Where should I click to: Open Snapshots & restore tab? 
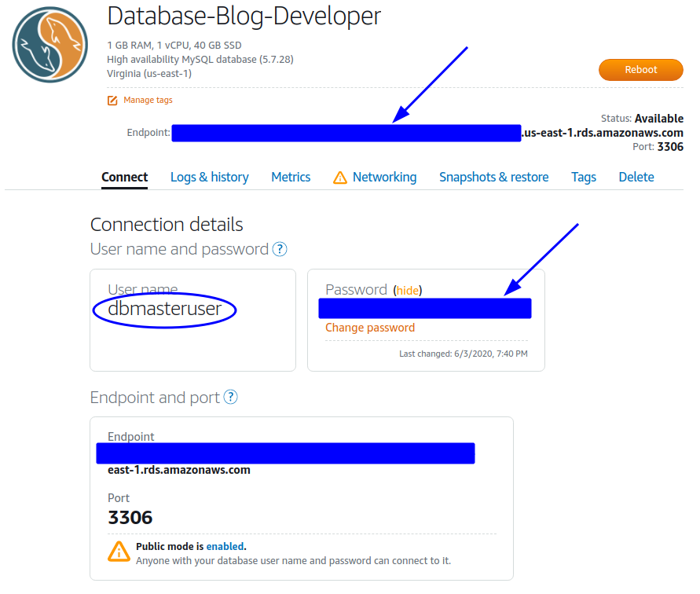493,178
